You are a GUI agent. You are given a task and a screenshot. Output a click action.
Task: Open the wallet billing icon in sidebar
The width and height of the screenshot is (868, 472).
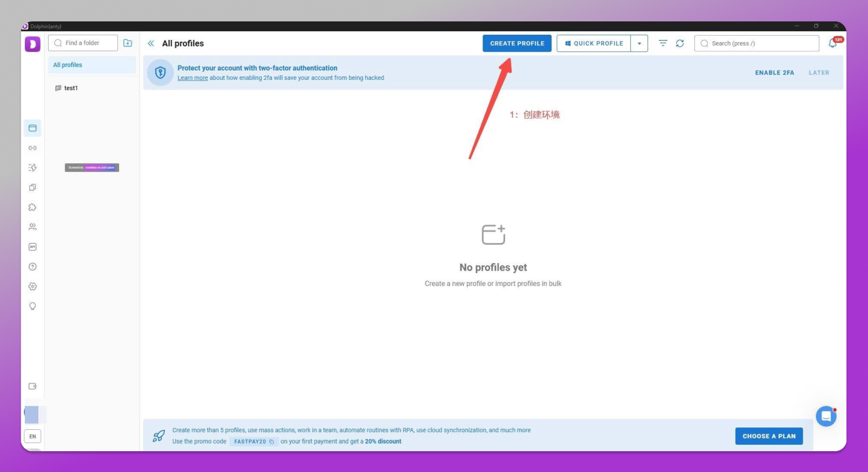click(x=32, y=386)
